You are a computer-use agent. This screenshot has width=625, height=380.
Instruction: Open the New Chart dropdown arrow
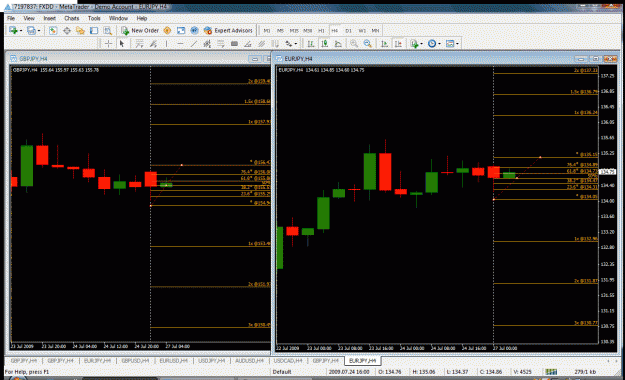(20, 31)
